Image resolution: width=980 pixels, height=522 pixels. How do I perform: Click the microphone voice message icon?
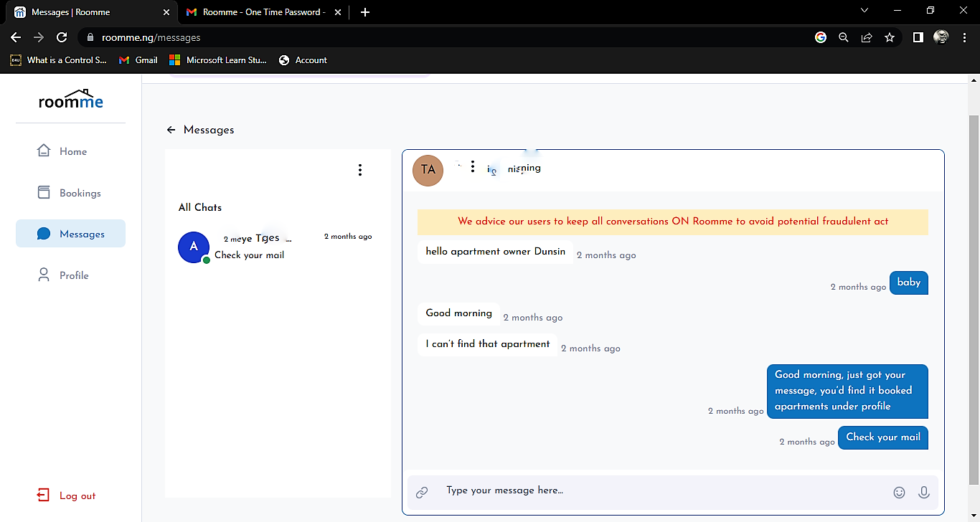(x=924, y=492)
